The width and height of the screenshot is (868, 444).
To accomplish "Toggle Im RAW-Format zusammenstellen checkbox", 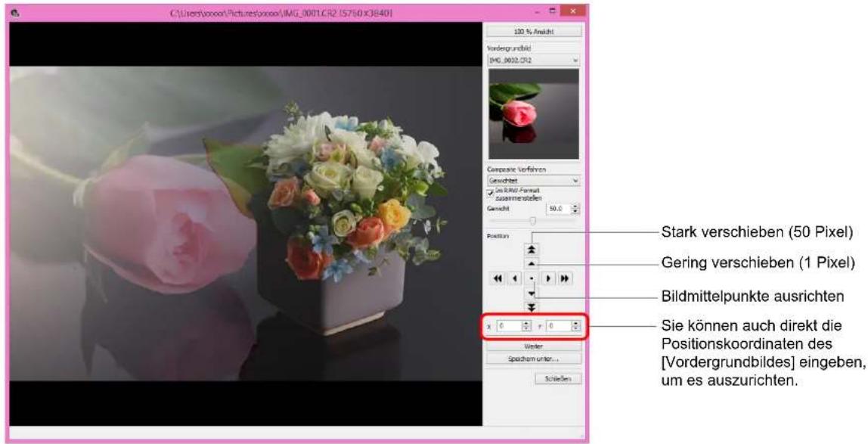I will coord(491,193).
